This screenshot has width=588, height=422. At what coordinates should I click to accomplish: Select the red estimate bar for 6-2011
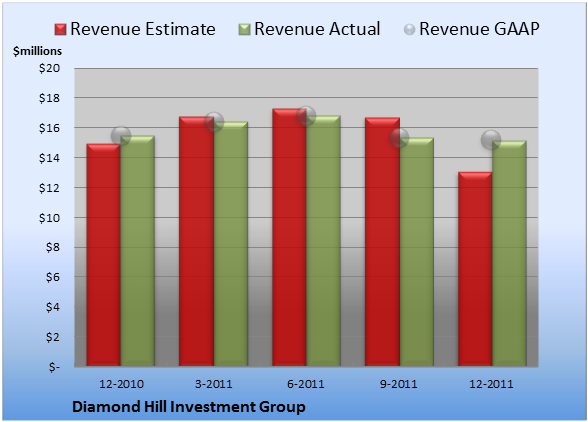tap(289, 237)
